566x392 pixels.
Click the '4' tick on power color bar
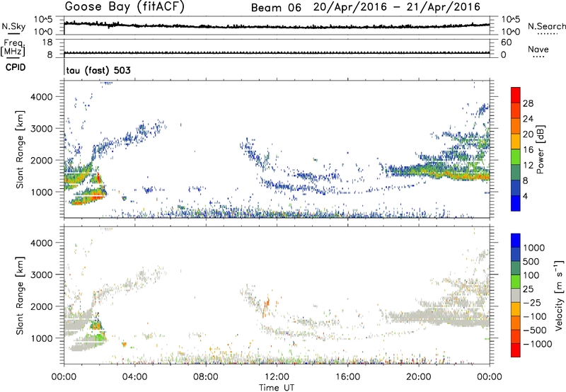tap(526, 196)
